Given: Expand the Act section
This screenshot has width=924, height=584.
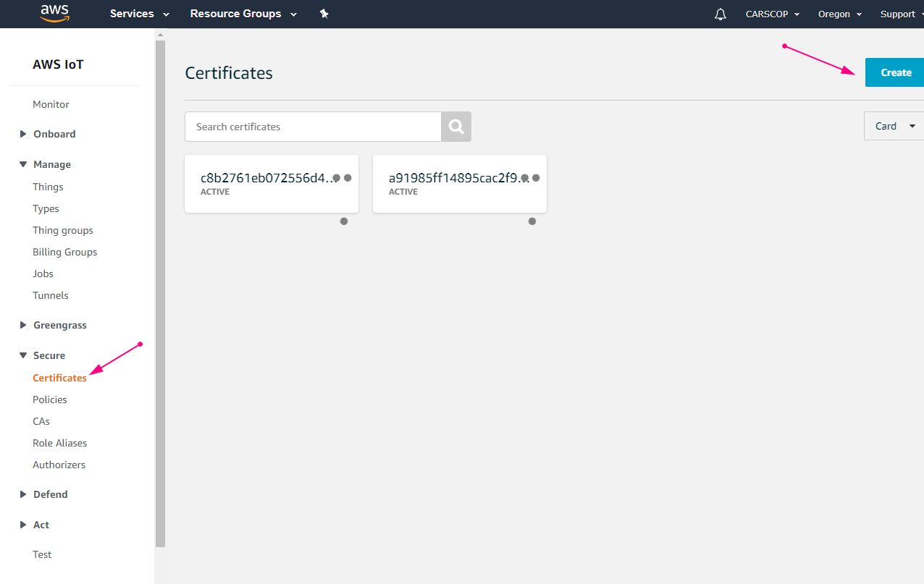Looking at the screenshot, I should pyautogui.click(x=34, y=525).
